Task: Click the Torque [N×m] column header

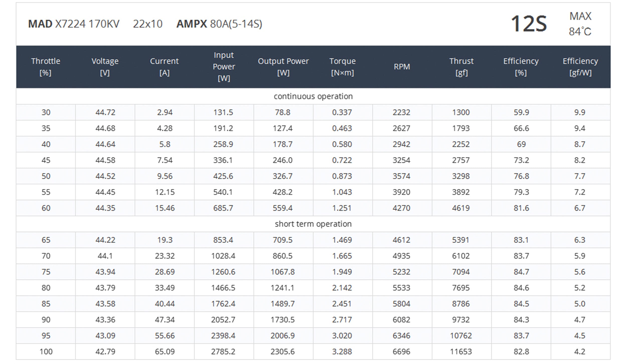Action: tap(342, 67)
